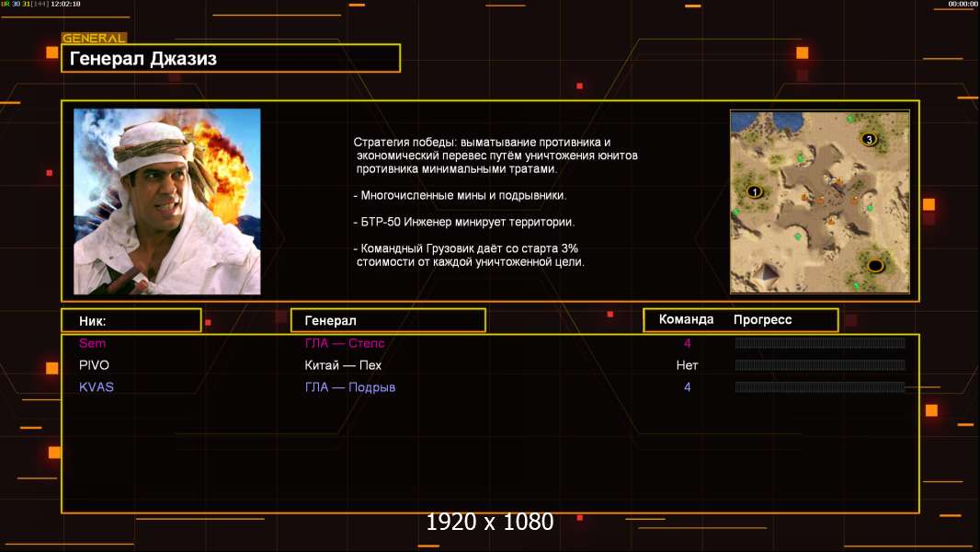980x552 pixels.
Task: Click team value 'Нет' in PIVO row
Action: (x=688, y=365)
